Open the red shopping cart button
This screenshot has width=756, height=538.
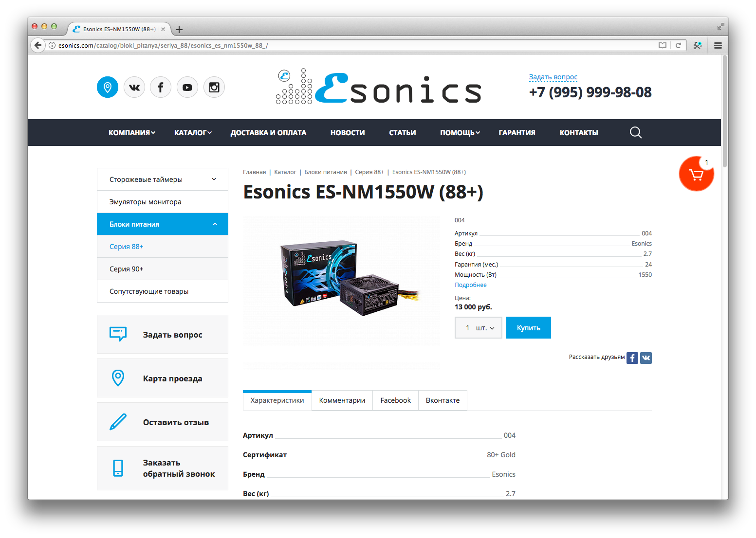tap(697, 174)
